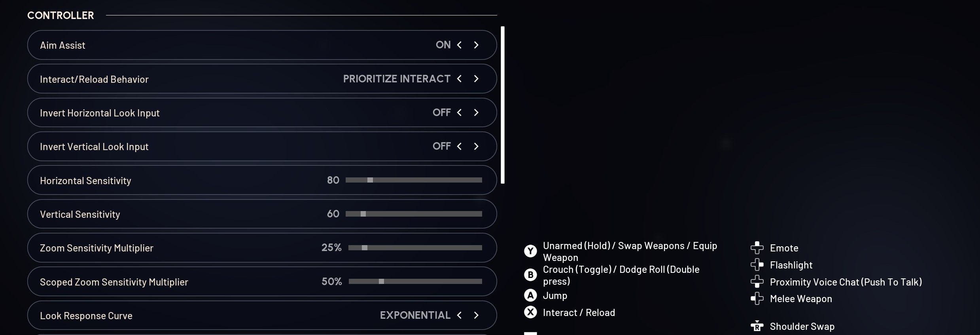Click the D-pad right icon beside Flashlight

click(757, 265)
